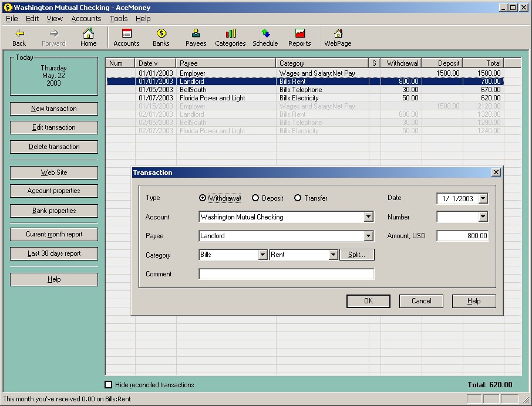The height and width of the screenshot is (406, 532).
Task: Close the Transaction dialog with X
Action: click(496, 172)
